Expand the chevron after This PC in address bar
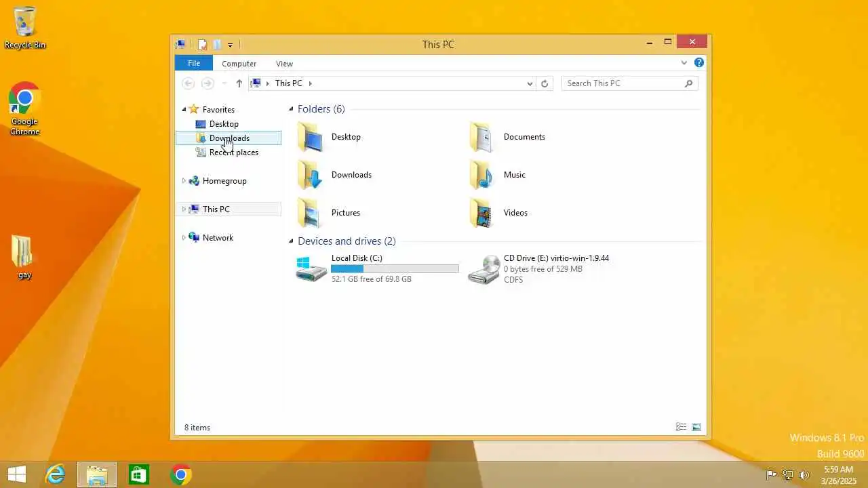 pos(311,83)
